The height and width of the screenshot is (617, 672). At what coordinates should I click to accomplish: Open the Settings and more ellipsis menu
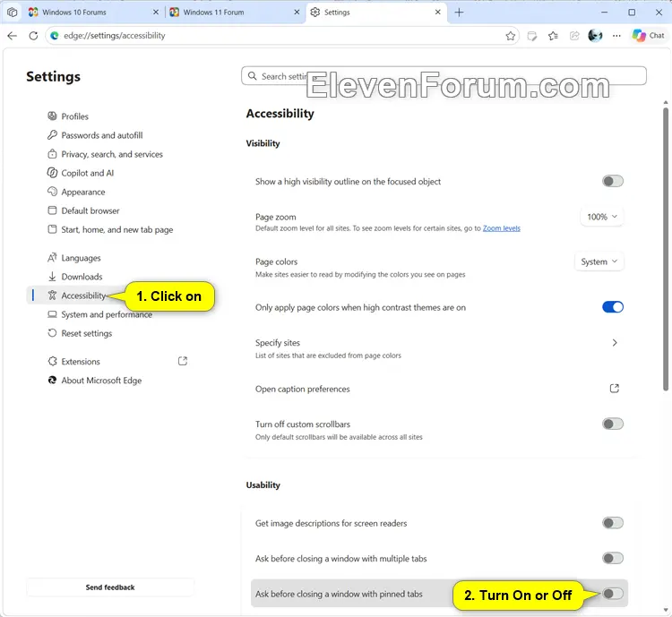click(616, 36)
